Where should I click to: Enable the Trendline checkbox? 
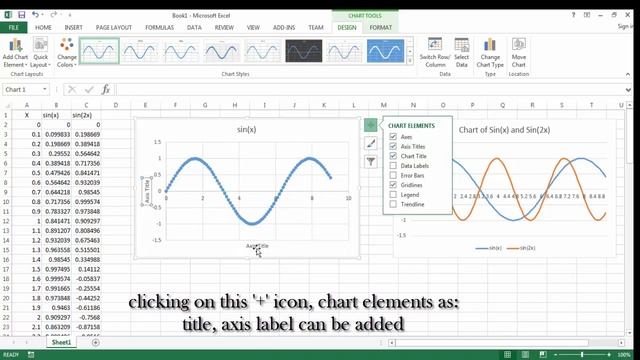[393, 204]
